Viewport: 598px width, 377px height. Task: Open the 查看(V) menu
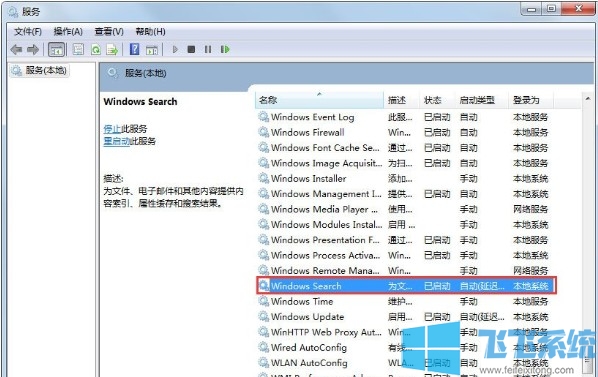click(109, 32)
